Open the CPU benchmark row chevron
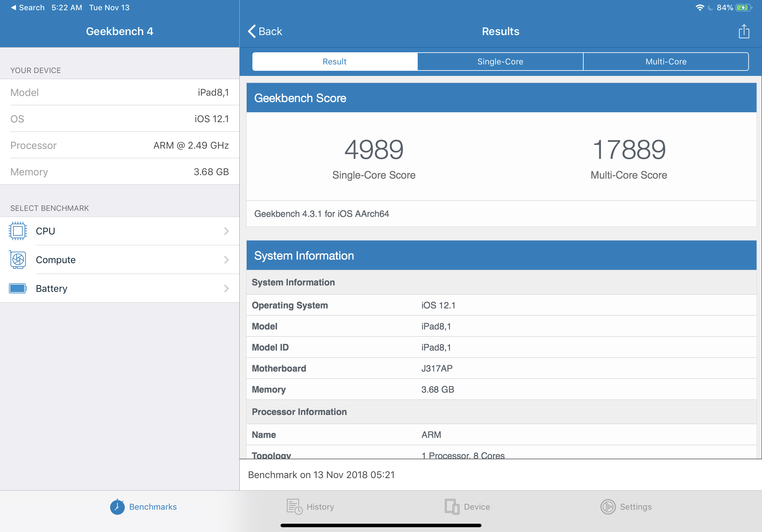The height and width of the screenshot is (532, 762). (x=226, y=231)
